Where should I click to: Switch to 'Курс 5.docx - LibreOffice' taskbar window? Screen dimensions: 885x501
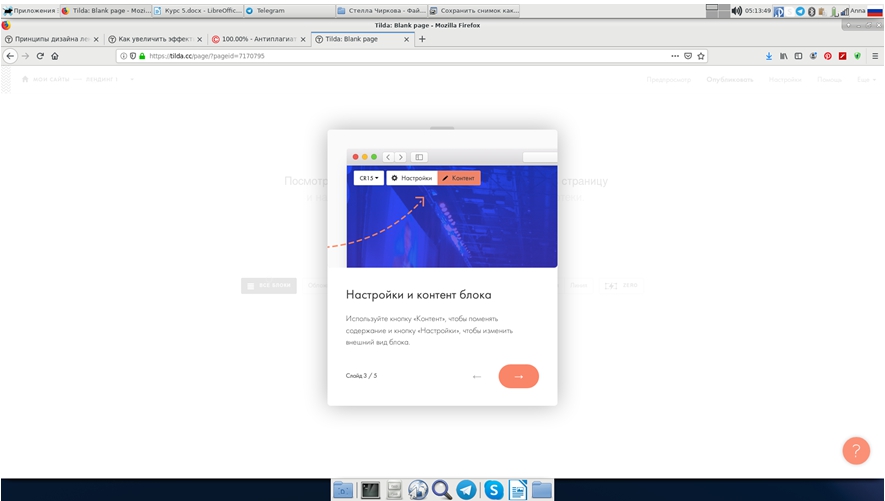click(197, 10)
